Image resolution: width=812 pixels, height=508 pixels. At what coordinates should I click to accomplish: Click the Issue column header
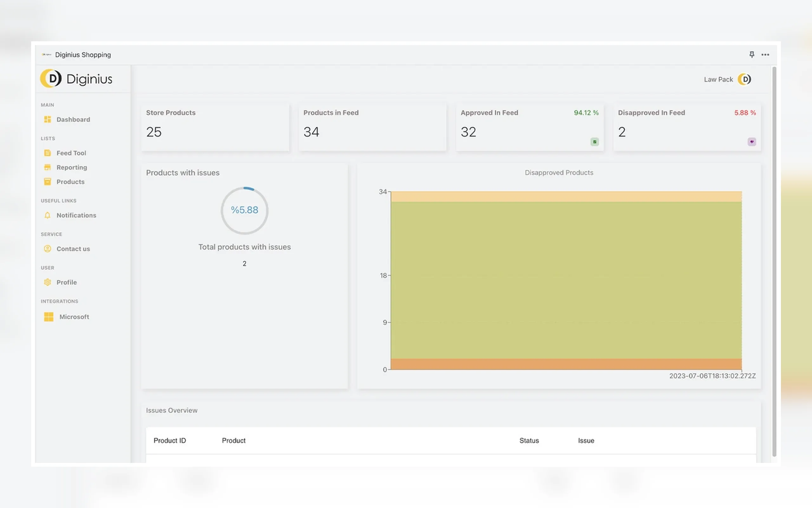[586, 440]
